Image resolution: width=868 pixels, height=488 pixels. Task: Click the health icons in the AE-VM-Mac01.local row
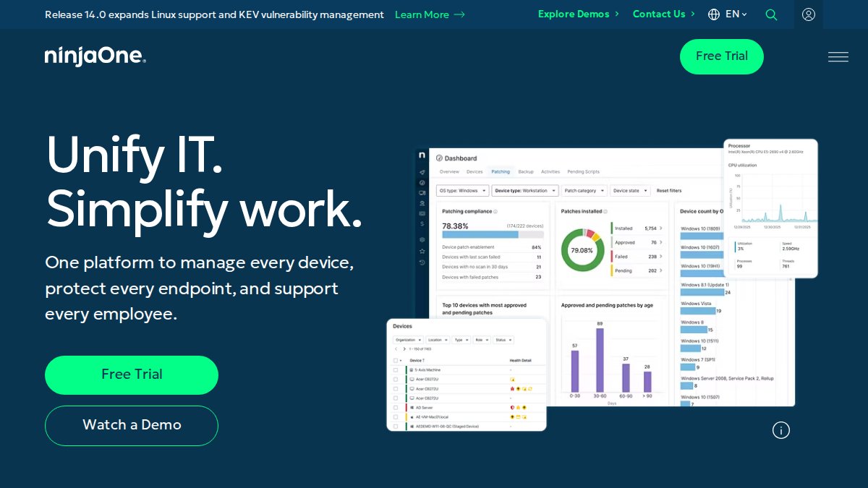(x=519, y=417)
